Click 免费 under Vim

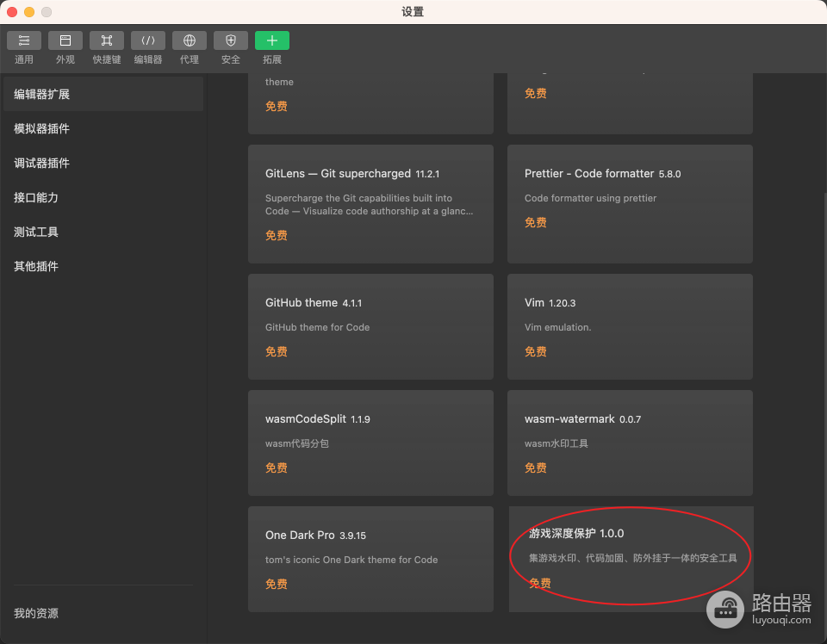point(535,351)
